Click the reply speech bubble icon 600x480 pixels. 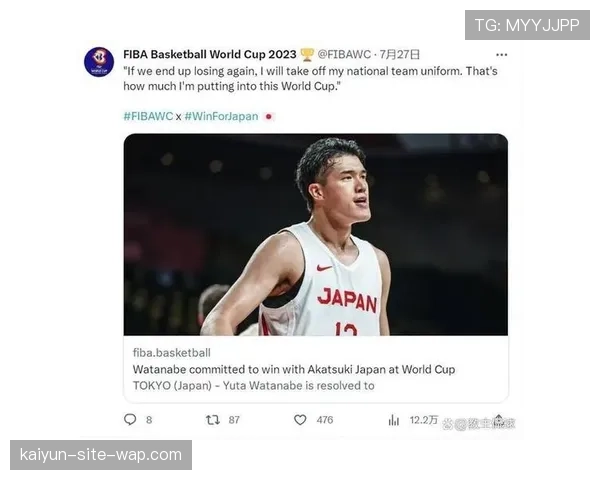(130, 420)
